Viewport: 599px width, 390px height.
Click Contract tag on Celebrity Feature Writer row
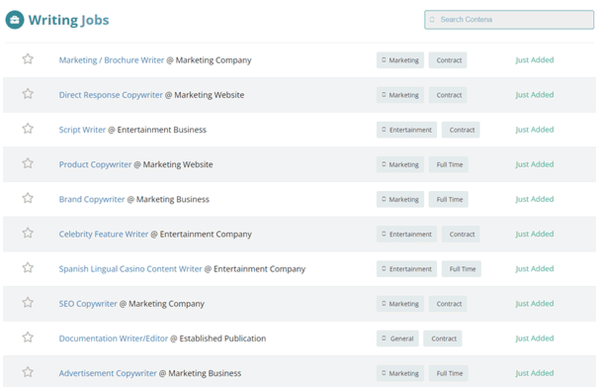(461, 234)
